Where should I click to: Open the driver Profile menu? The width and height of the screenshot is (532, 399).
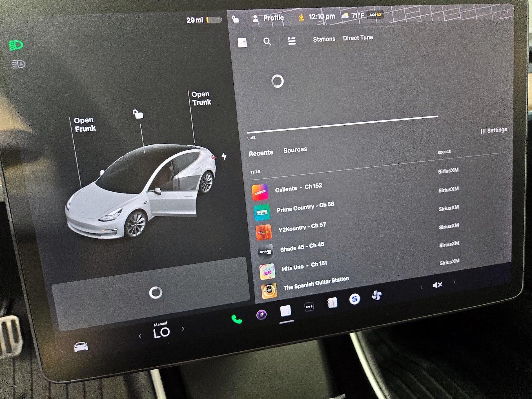coord(268,18)
